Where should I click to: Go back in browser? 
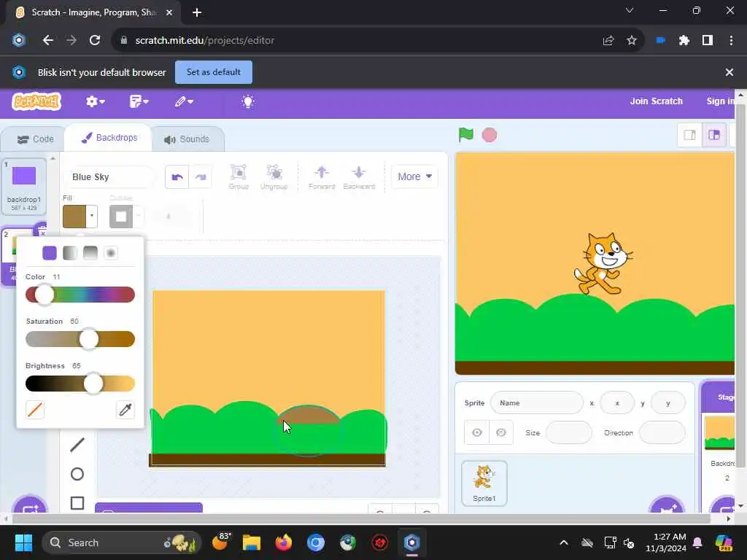click(47, 41)
